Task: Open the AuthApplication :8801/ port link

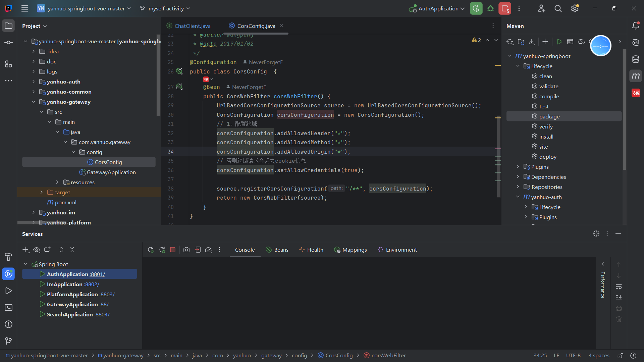Action: 97,274
